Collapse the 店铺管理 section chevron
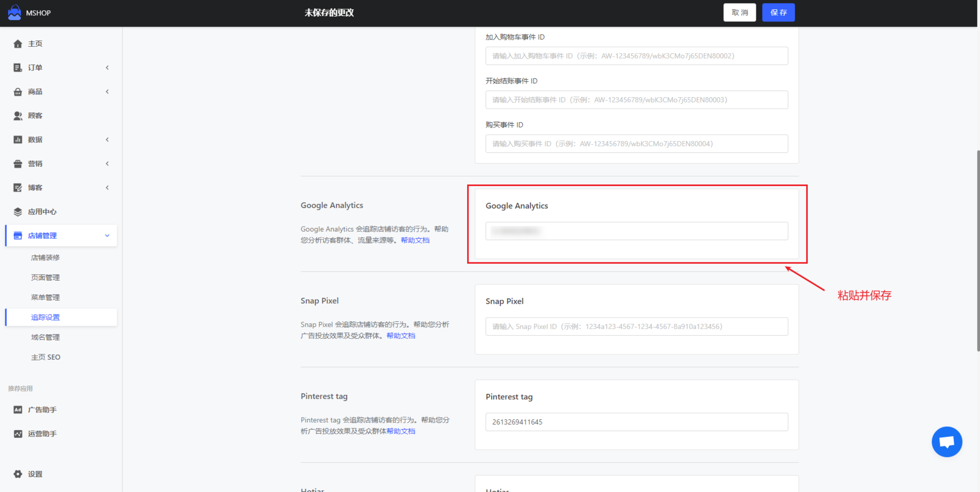This screenshot has width=980, height=492. point(107,236)
